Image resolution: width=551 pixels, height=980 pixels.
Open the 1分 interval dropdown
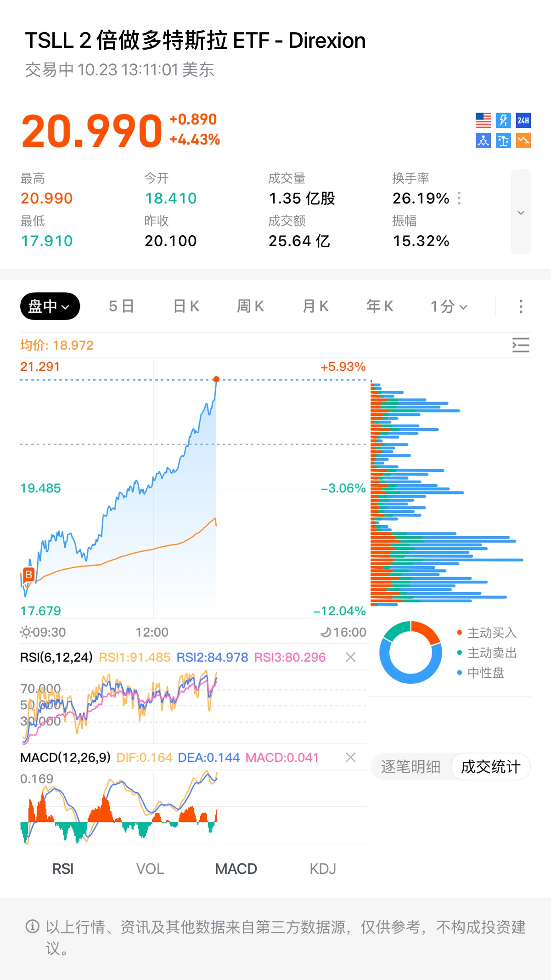tap(449, 306)
